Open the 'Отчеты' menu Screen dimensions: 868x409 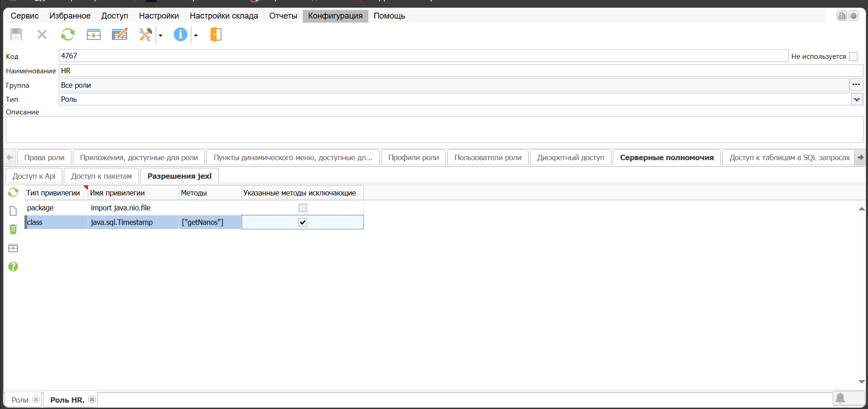coord(283,16)
